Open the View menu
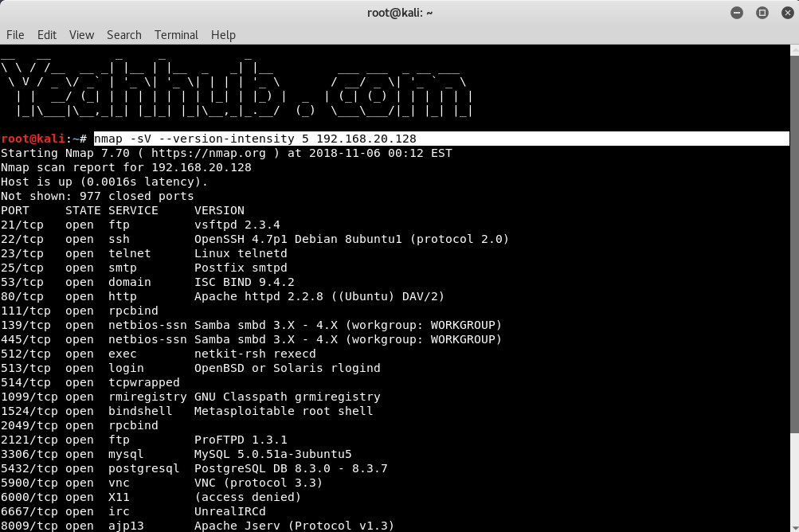This screenshot has width=799, height=532. pos(81,35)
